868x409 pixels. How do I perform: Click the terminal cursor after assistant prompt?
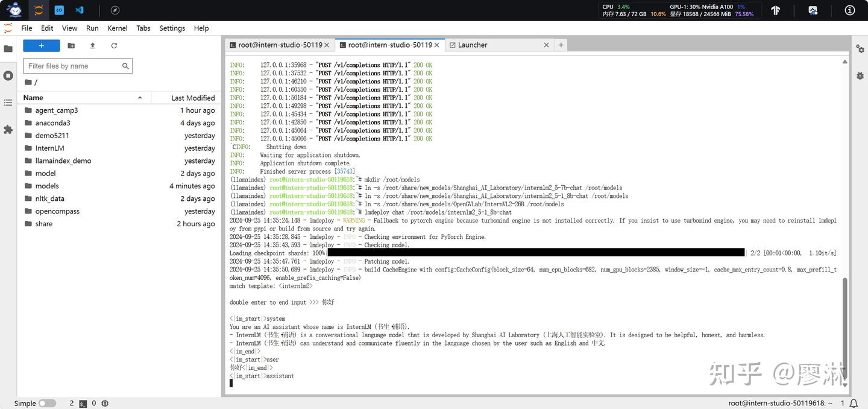click(231, 383)
